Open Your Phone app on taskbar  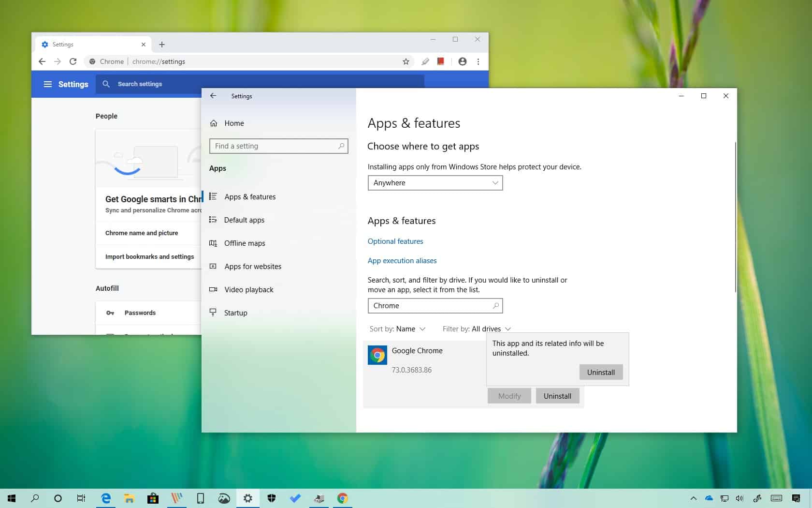200,498
